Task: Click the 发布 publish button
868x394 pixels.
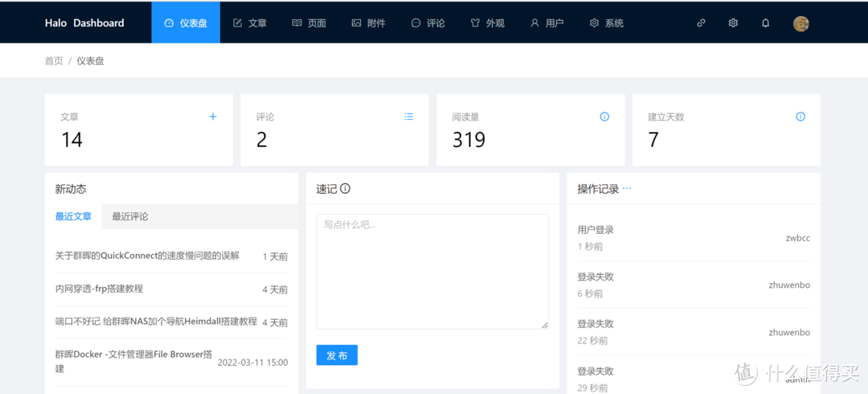Action: pyautogui.click(x=337, y=355)
